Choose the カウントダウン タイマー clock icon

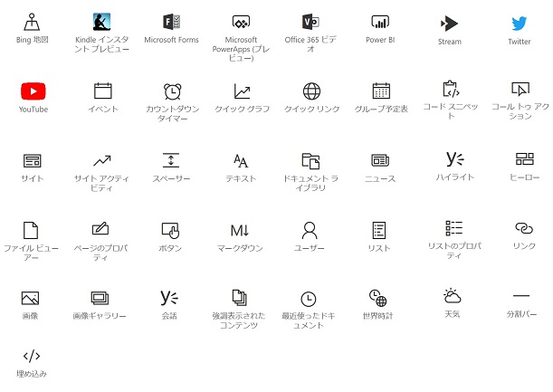click(x=173, y=91)
